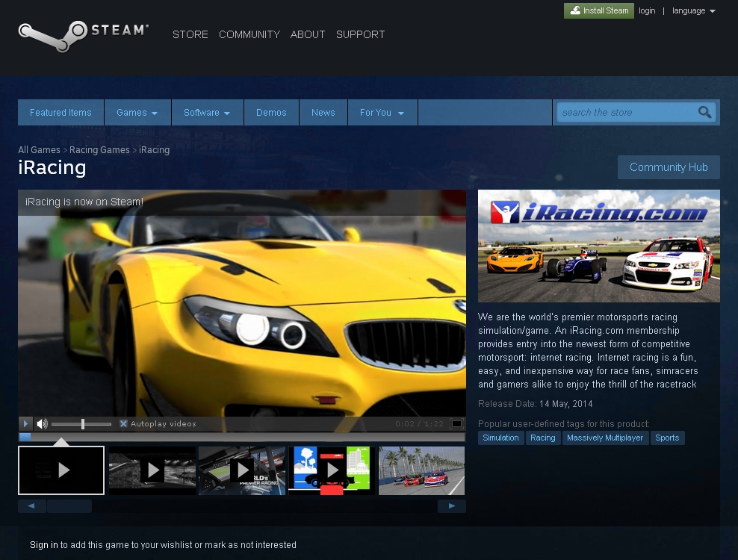This screenshot has height=560, width=738.
Task: Select the first black video thumbnail
Action: tap(61, 470)
